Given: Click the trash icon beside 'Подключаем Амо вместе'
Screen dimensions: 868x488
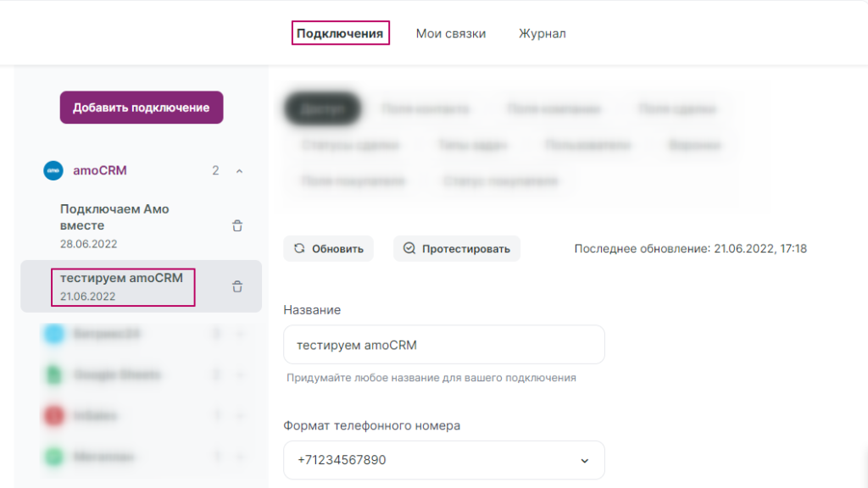Looking at the screenshot, I should click(237, 225).
